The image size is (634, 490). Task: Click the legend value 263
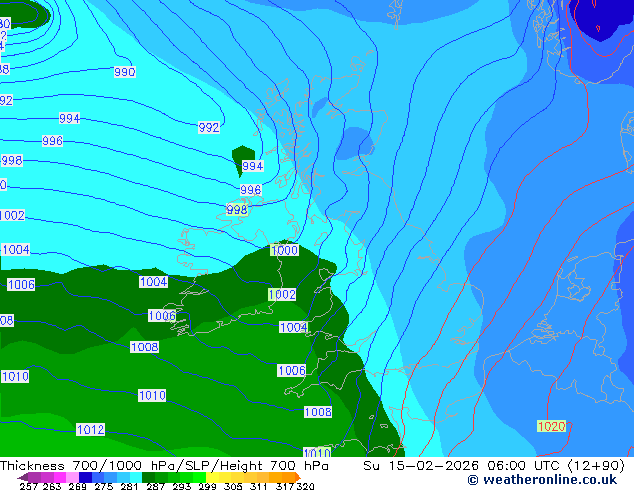coord(52,486)
